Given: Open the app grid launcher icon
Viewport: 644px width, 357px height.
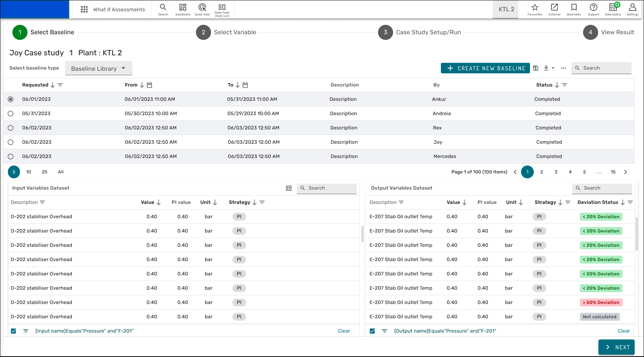Looking at the screenshot, I should coord(84,9).
